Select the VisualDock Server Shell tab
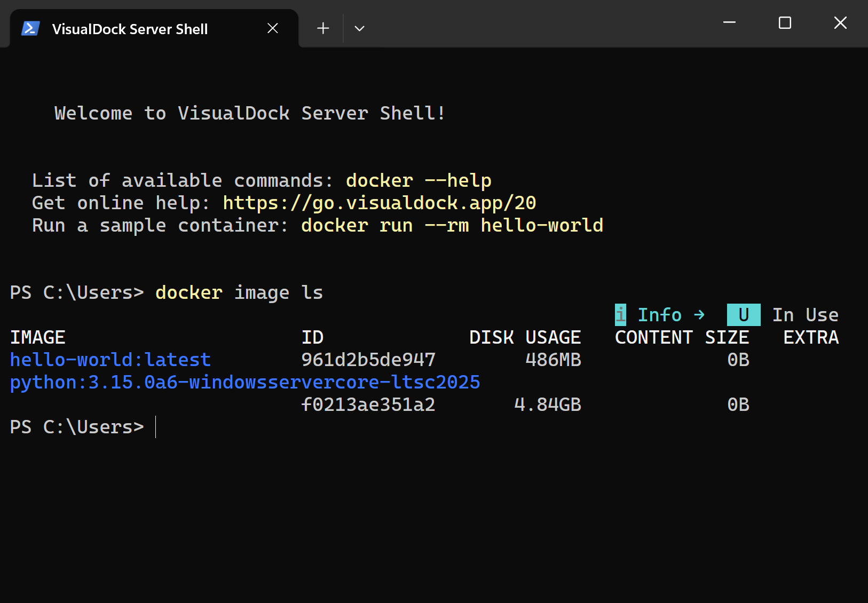 [130, 29]
